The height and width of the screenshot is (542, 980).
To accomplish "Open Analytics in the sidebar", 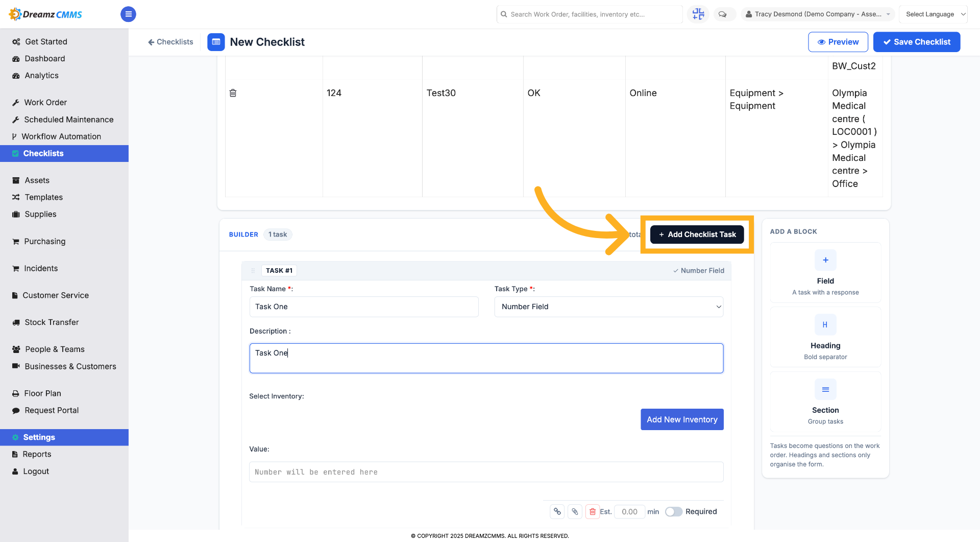I will coord(41,76).
